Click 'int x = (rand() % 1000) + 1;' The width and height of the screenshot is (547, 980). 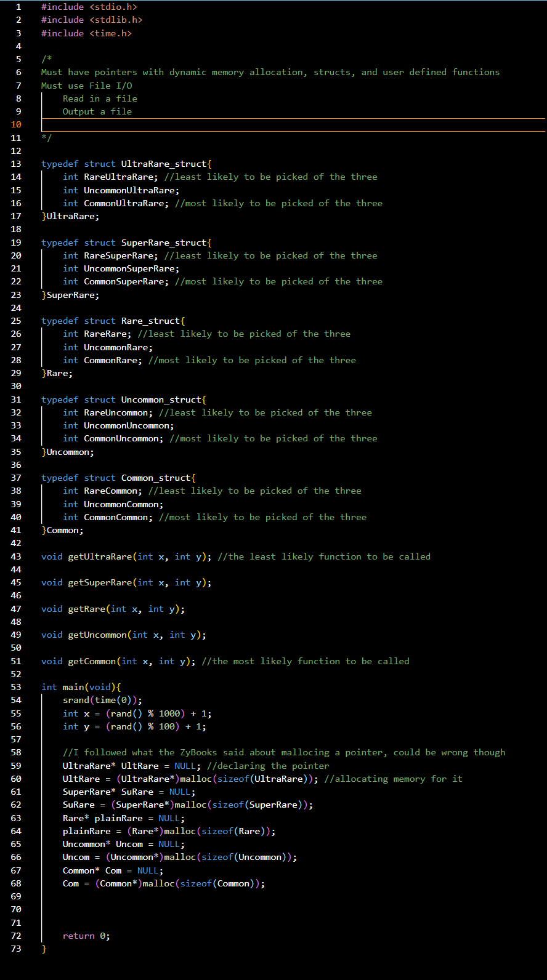tap(137, 713)
